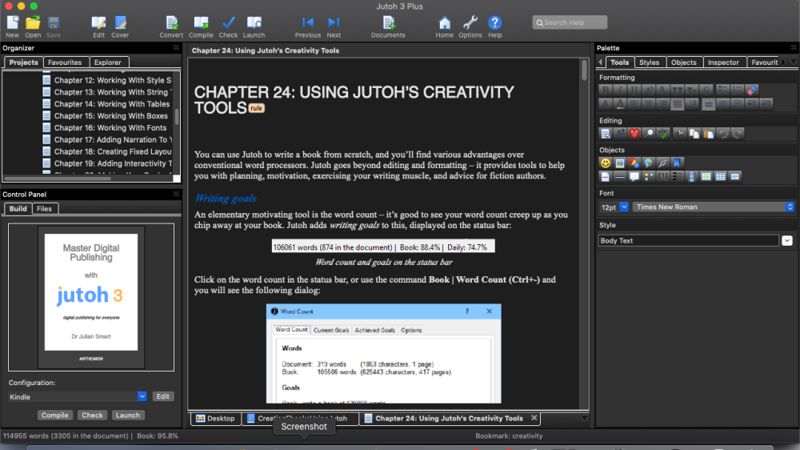Click in the Search help field

[x=570, y=22]
